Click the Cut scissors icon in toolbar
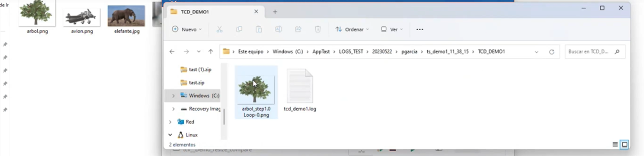 pyautogui.click(x=219, y=29)
